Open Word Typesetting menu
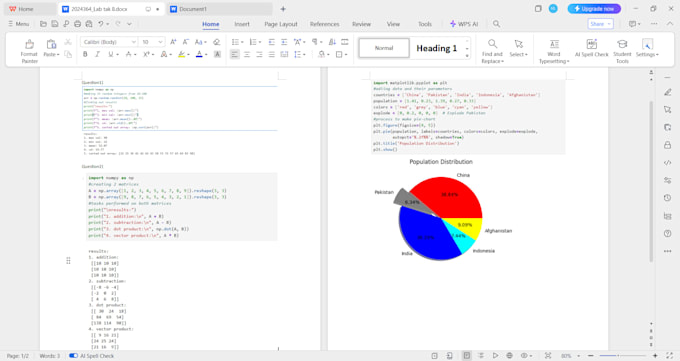Screen dimensions: 680x361 click(x=554, y=51)
